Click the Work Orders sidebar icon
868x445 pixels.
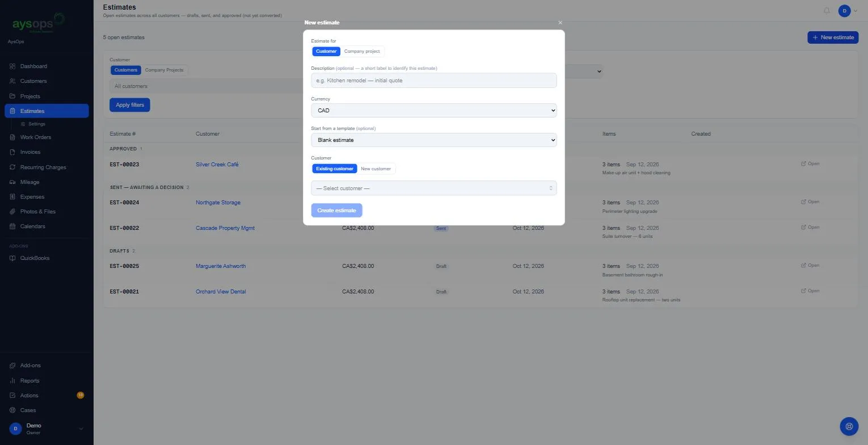(x=12, y=137)
